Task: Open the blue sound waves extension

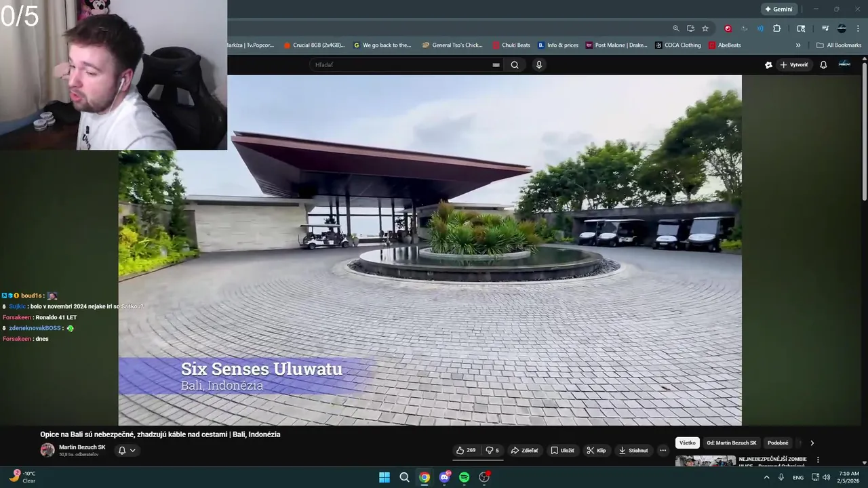Action: point(760,28)
